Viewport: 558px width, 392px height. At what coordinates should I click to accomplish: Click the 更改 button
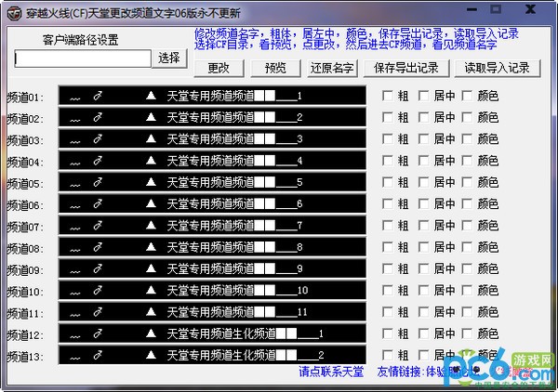coord(219,68)
